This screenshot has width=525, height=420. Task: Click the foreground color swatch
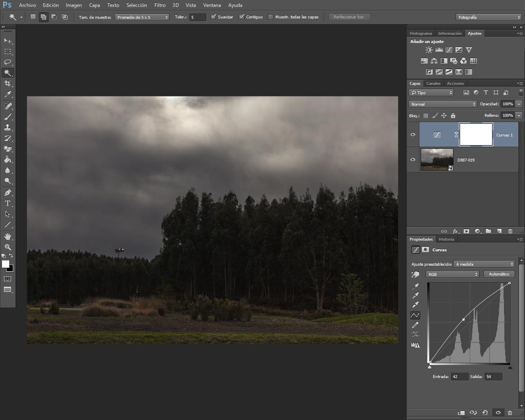pyautogui.click(x=5, y=264)
